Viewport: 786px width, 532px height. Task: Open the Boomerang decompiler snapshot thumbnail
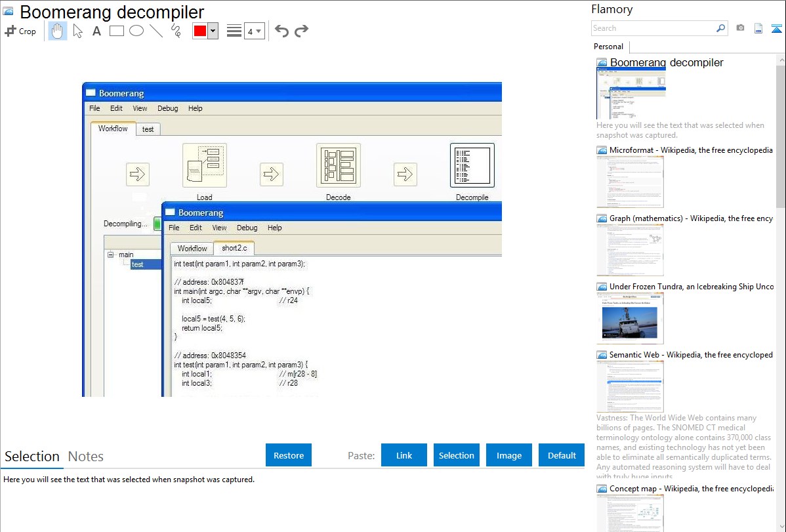click(x=631, y=93)
